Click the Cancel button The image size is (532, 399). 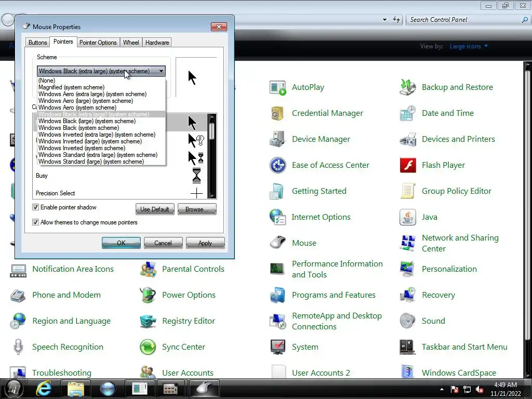tap(163, 243)
